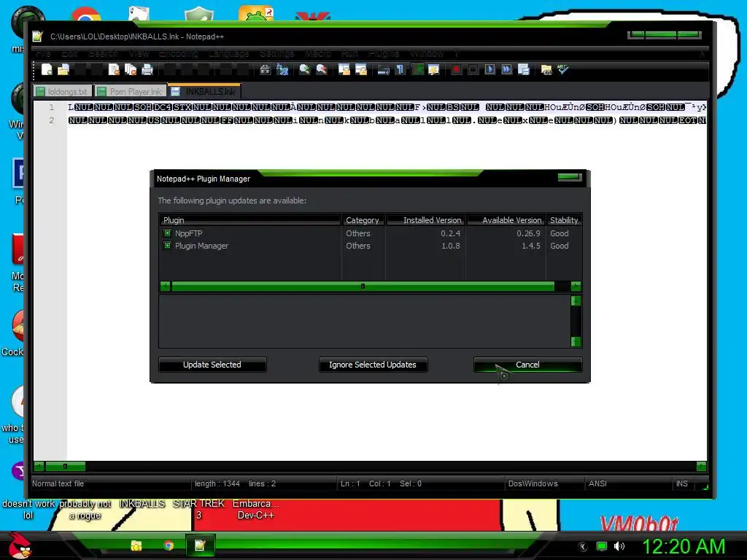Click the NppFTP folder toolbar icon
Viewport: 747px width, 560px height.
tap(546, 69)
